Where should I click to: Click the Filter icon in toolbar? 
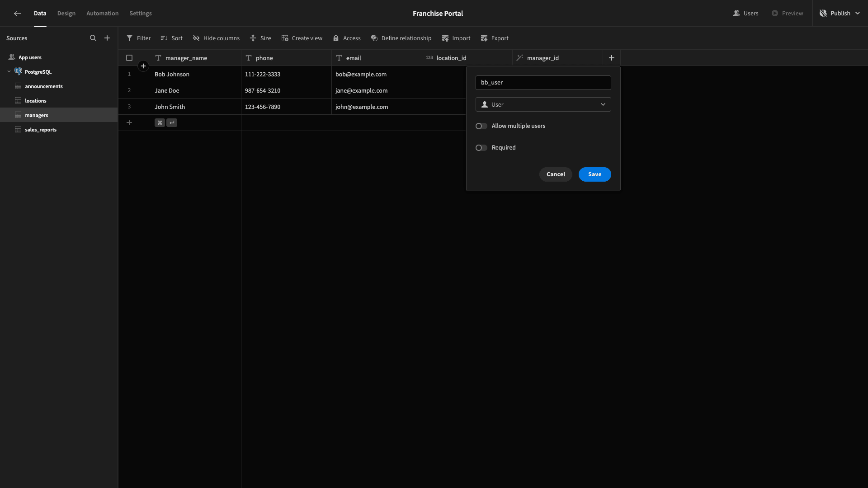point(129,38)
